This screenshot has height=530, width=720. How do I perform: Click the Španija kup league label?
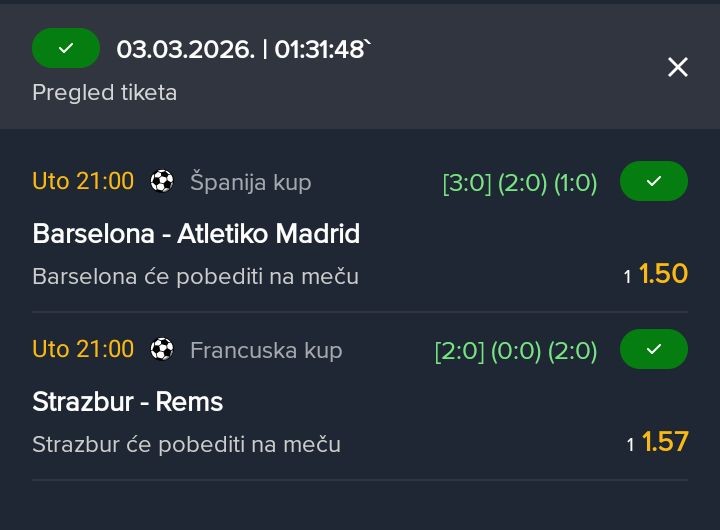(x=250, y=182)
